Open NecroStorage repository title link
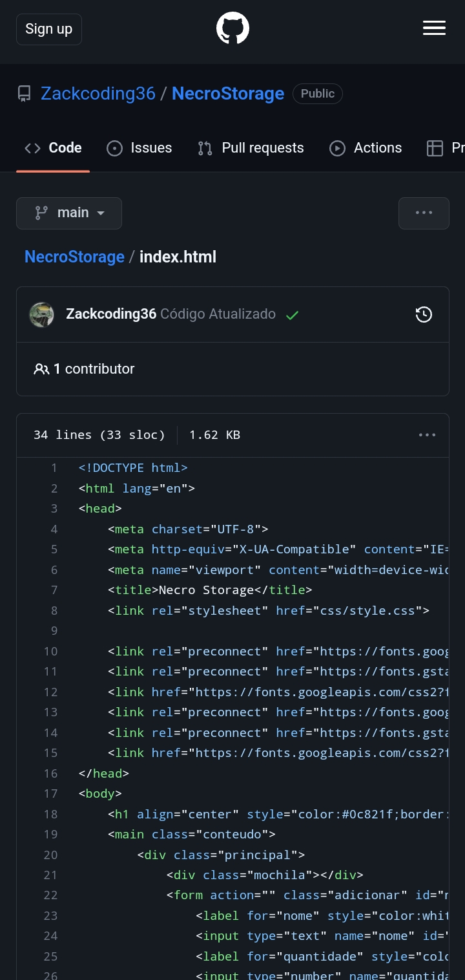This screenshot has width=465, height=980. pos(228,94)
